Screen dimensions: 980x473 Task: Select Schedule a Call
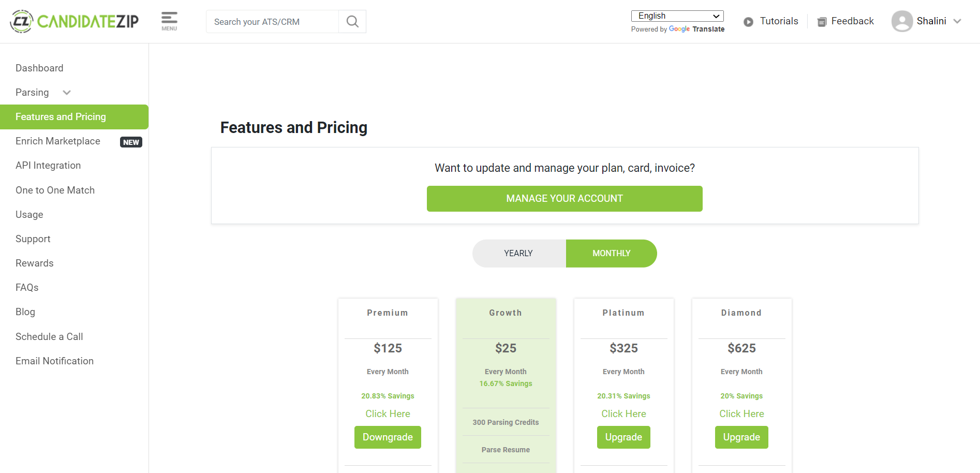click(49, 337)
